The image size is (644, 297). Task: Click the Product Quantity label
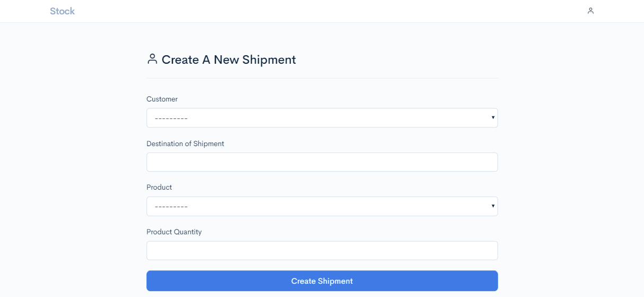pos(174,232)
